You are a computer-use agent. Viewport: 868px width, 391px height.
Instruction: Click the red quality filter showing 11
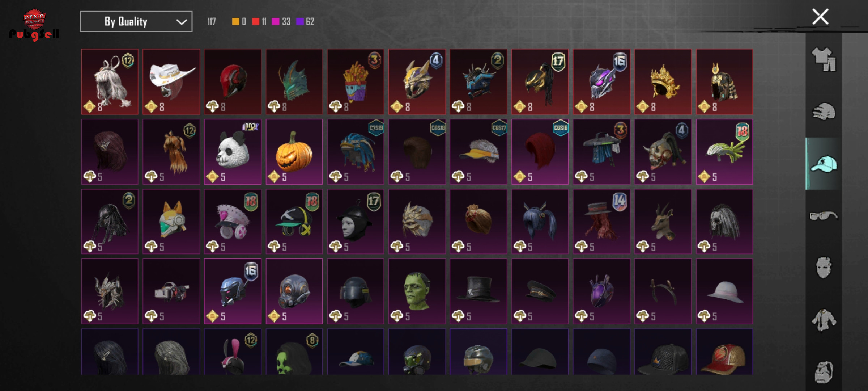[259, 21]
